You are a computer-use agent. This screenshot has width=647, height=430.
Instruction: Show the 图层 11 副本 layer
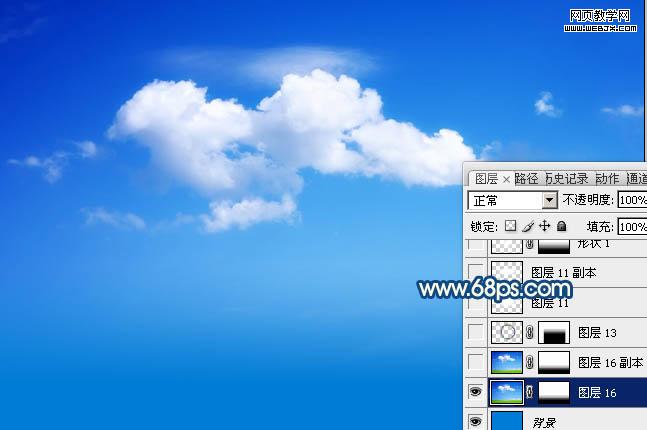(475, 272)
